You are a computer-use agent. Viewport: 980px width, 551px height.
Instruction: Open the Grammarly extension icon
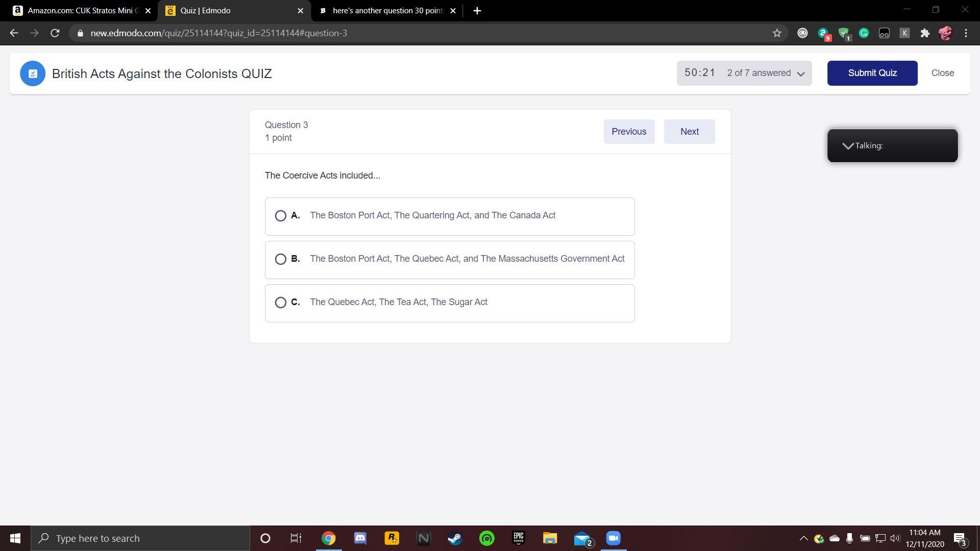coord(864,33)
